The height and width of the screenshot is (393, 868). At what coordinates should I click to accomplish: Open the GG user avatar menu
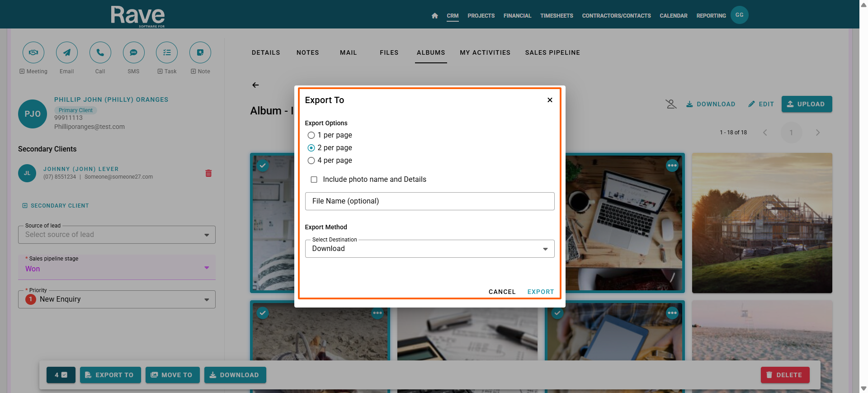[x=740, y=15]
